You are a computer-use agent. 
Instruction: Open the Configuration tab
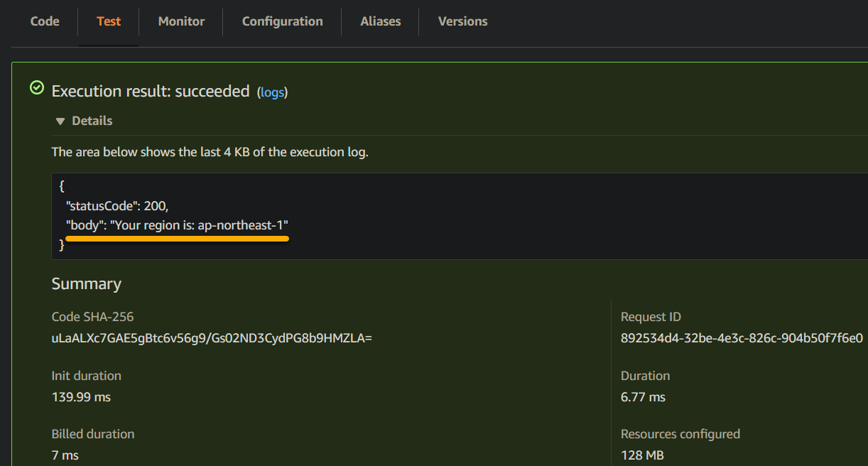[282, 21]
